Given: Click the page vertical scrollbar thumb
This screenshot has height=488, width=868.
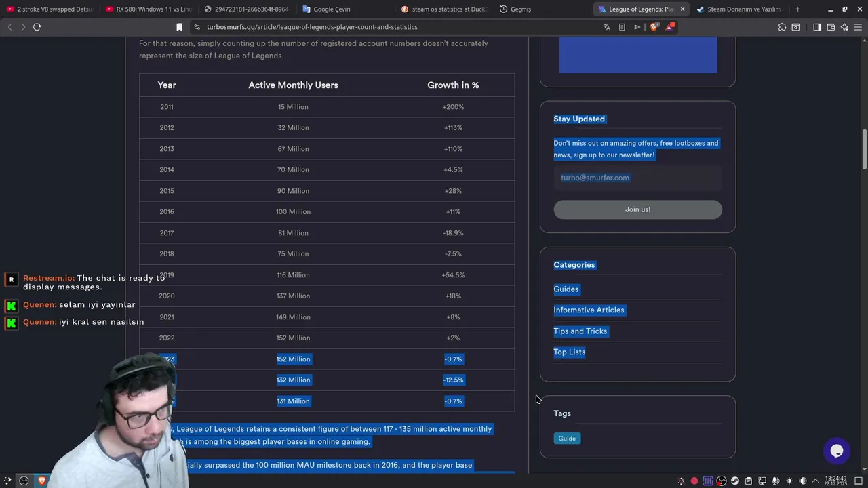Looking at the screenshot, I should 865,149.
